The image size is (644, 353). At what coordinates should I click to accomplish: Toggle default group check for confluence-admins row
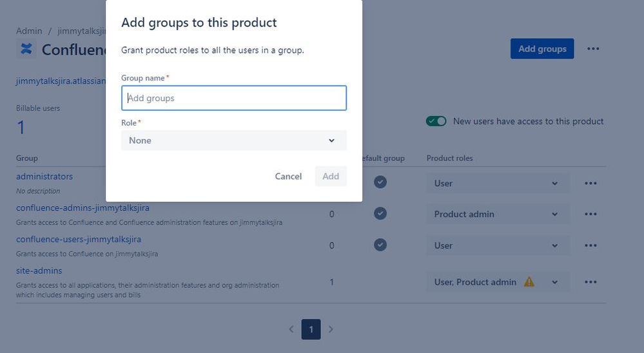click(380, 214)
